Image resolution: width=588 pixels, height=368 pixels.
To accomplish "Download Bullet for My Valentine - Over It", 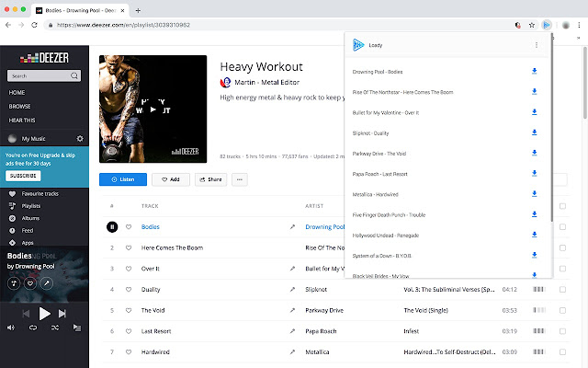I will (x=535, y=112).
